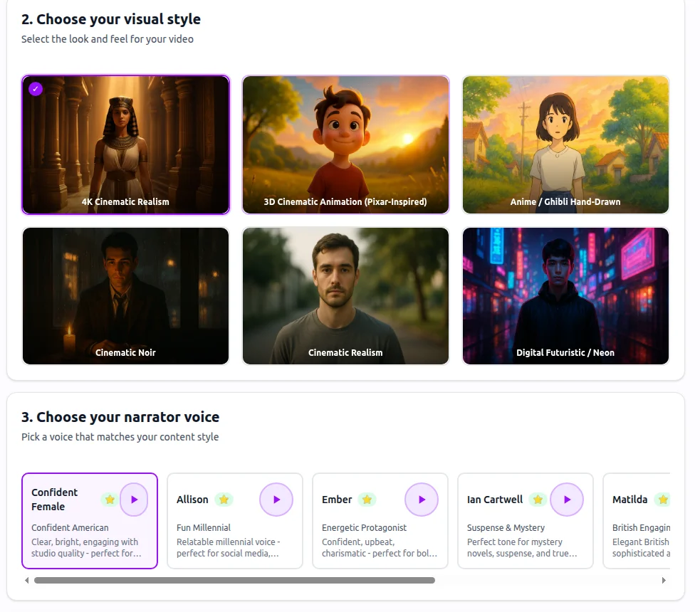Play Ian Cartwell's voice sample
The height and width of the screenshot is (612, 700).
567,500
